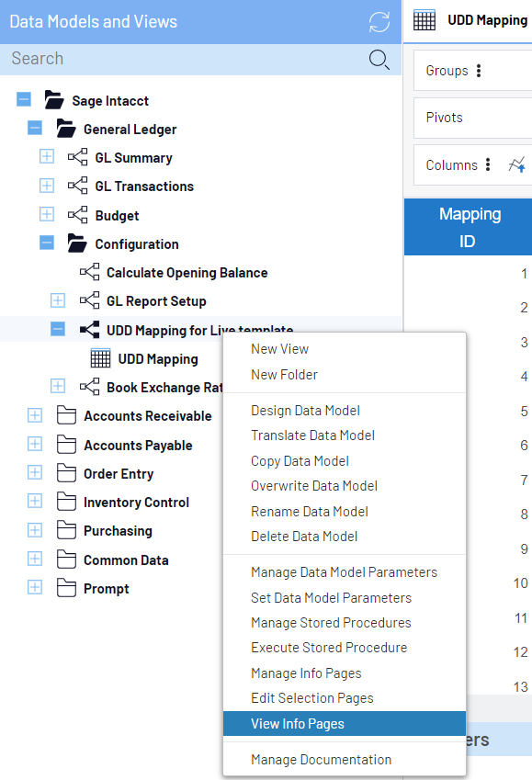Choose New View from context menu

(x=345, y=349)
